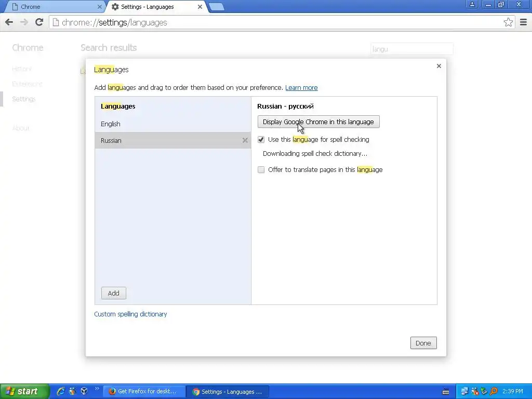Click the Downloading spell check dictionary text
The height and width of the screenshot is (399, 532).
coord(315,154)
